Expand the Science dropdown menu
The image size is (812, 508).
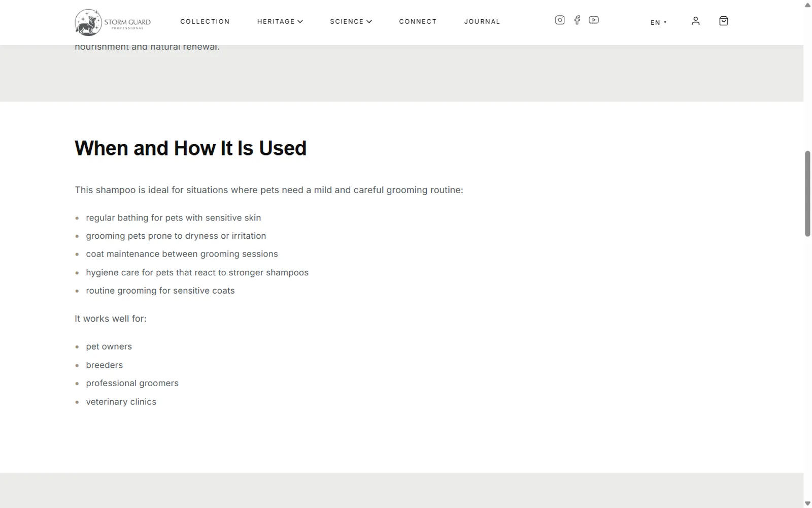(351, 21)
